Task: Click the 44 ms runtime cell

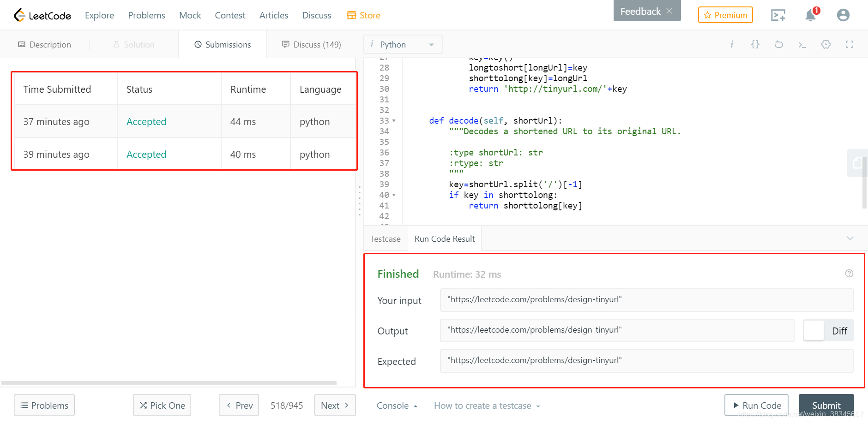Action: tap(256, 121)
